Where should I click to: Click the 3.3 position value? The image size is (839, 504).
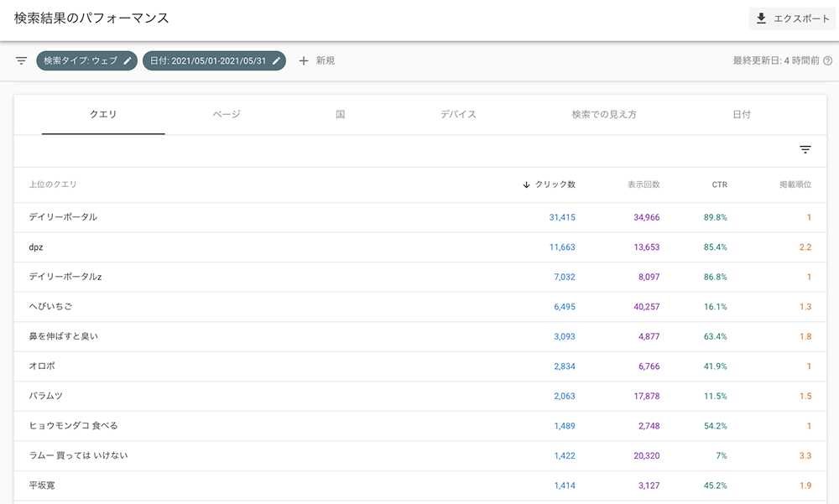[x=805, y=456]
